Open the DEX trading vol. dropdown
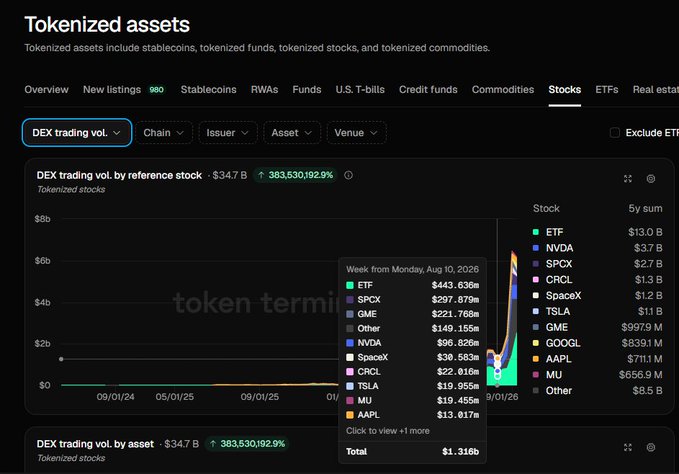 (77, 132)
